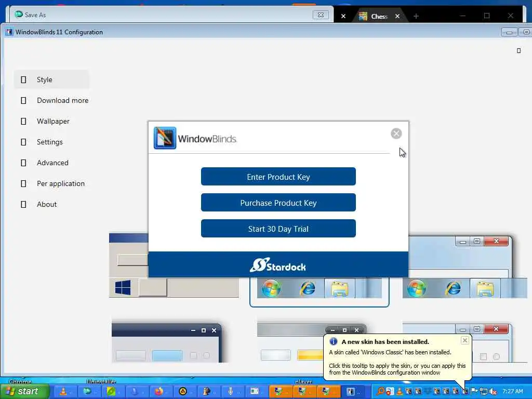Close the Save As window
The height and width of the screenshot is (399, 532).
point(320,15)
